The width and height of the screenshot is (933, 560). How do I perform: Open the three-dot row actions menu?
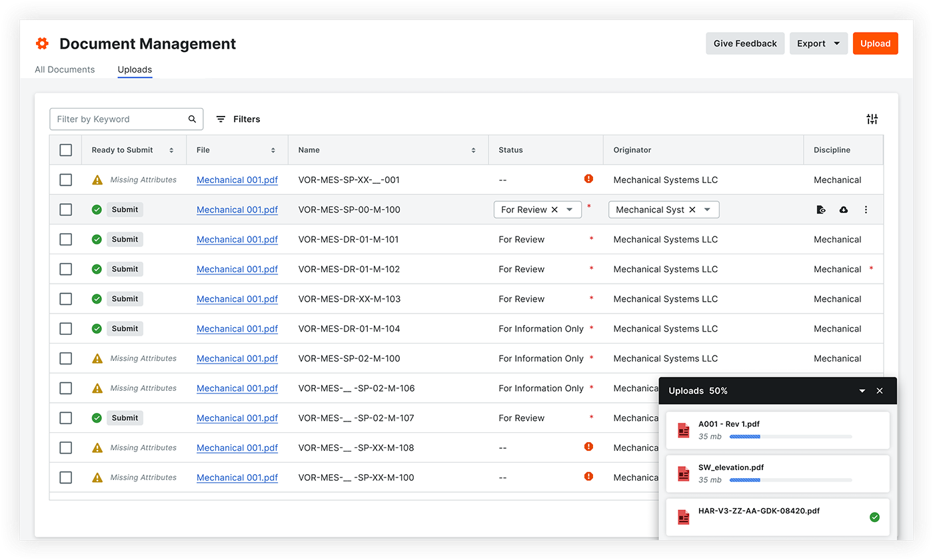(866, 210)
